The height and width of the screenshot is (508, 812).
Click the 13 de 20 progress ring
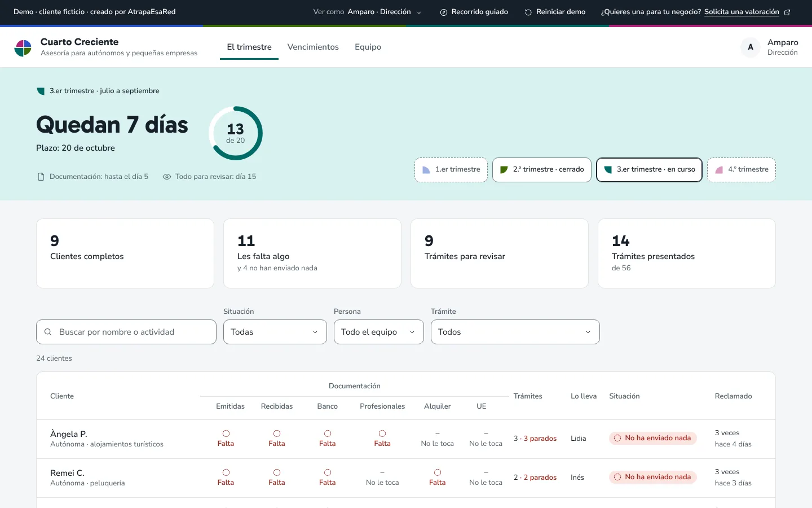coord(236,133)
